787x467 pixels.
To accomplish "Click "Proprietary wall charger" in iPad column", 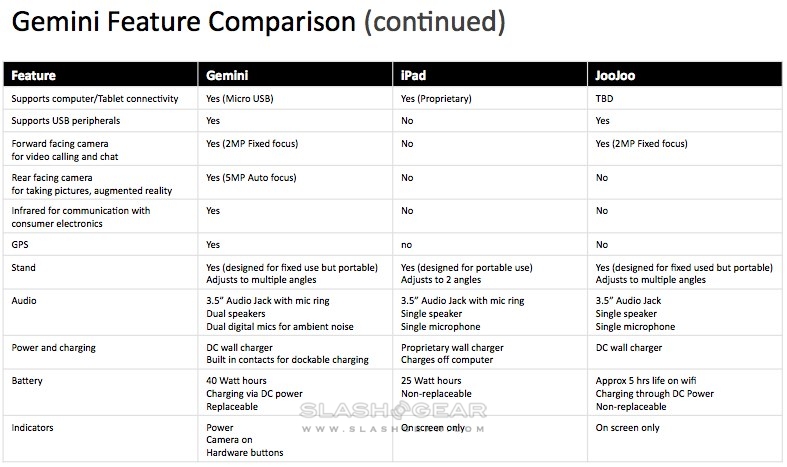I will (452, 348).
